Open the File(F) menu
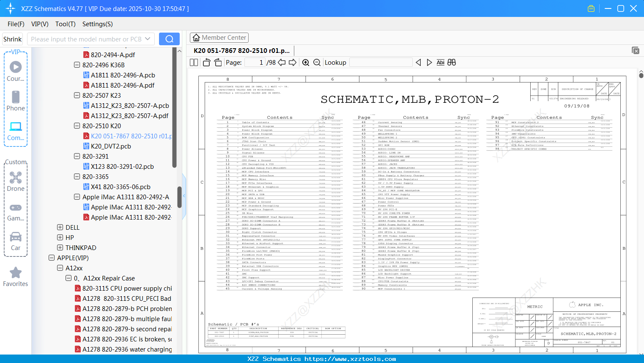644x363 pixels. [16, 24]
